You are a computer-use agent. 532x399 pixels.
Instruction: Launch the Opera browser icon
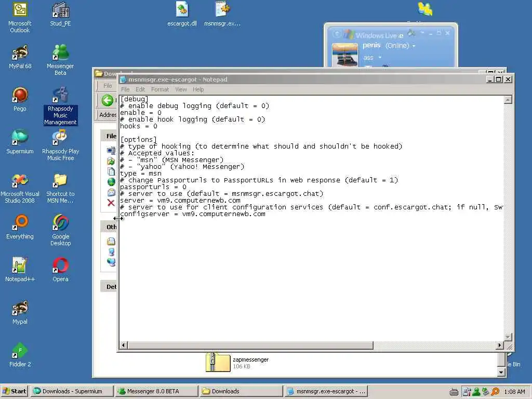[60, 270]
